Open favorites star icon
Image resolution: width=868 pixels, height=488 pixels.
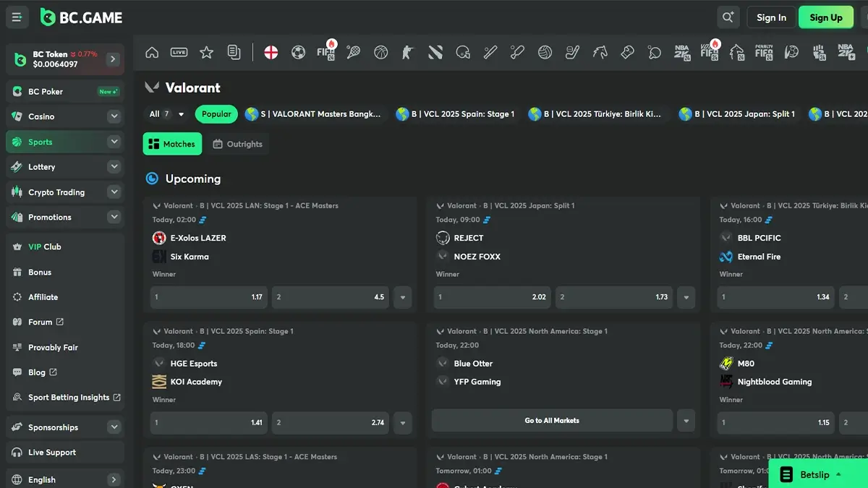coord(206,53)
